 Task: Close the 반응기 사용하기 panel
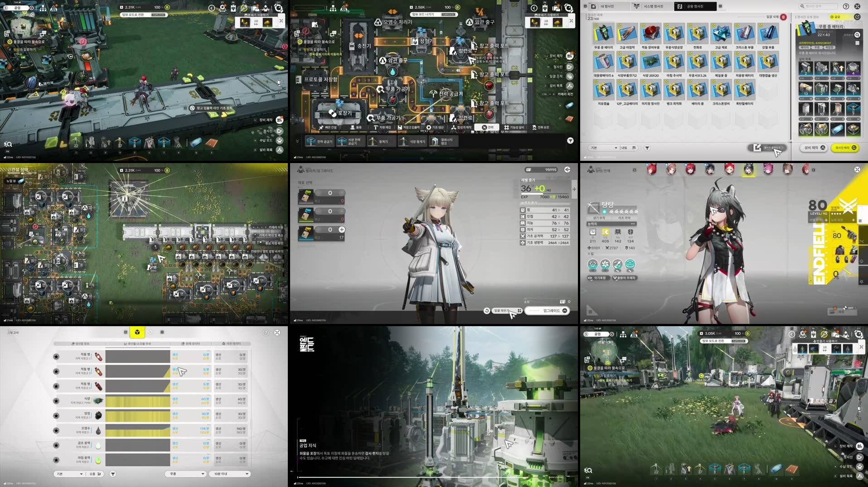(861, 347)
